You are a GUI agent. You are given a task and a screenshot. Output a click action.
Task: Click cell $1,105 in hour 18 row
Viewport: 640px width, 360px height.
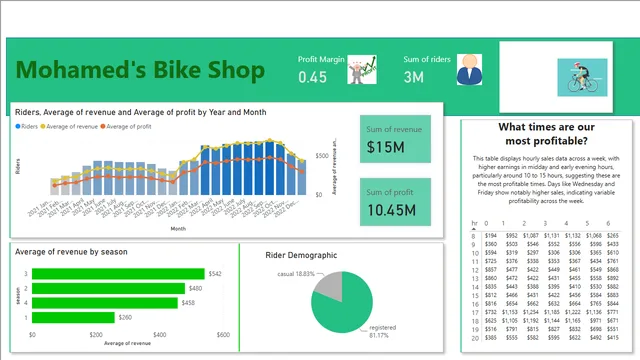coord(510,320)
